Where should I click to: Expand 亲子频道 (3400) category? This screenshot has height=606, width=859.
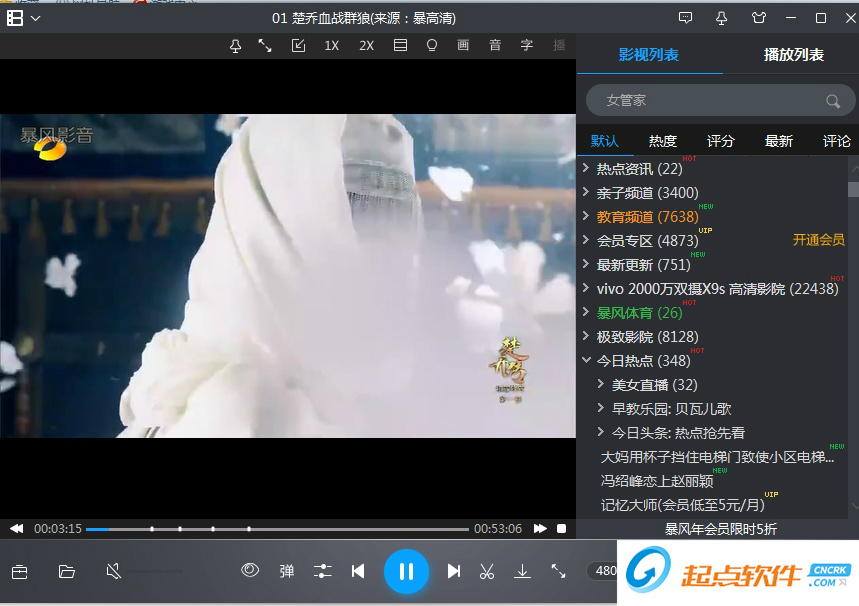(586, 192)
